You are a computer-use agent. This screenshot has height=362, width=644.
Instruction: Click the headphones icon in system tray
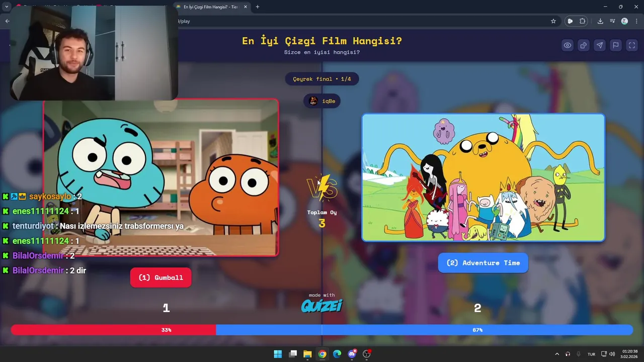(568, 354)
